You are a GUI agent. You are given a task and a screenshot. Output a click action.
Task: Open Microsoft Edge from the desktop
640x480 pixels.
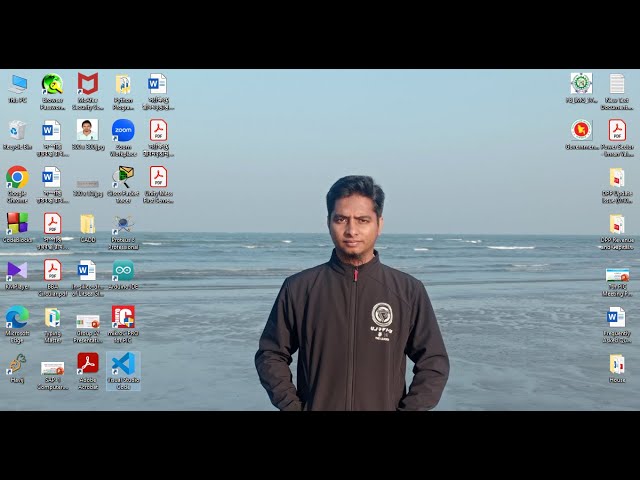pyautogui.click(x=18, y=317)
